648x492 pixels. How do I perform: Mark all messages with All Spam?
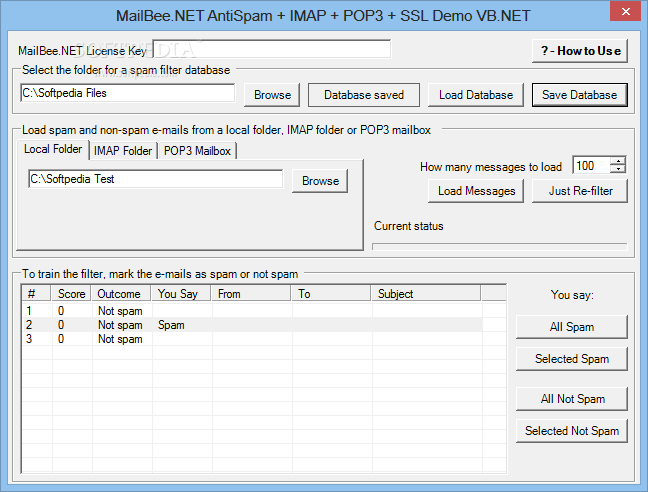572,327
